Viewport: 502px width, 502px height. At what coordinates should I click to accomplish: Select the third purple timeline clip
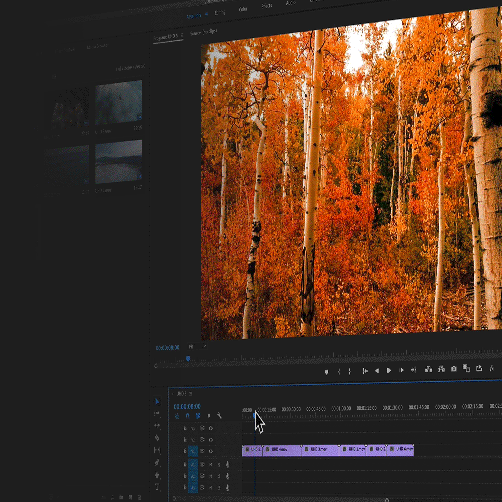pos(321,450)
